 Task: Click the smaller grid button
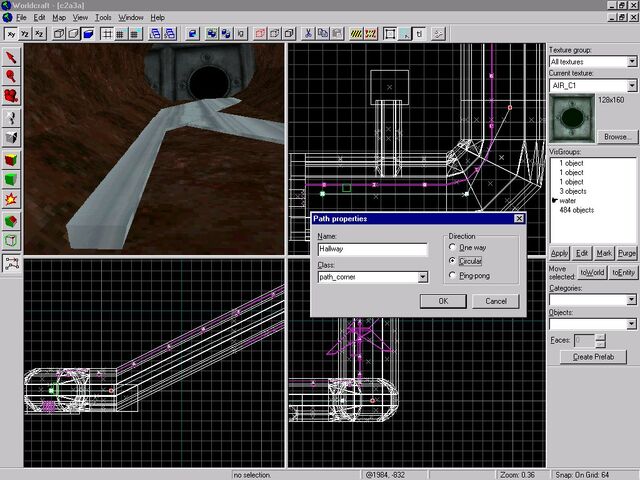pyautogui.click(x=120, y=34)
